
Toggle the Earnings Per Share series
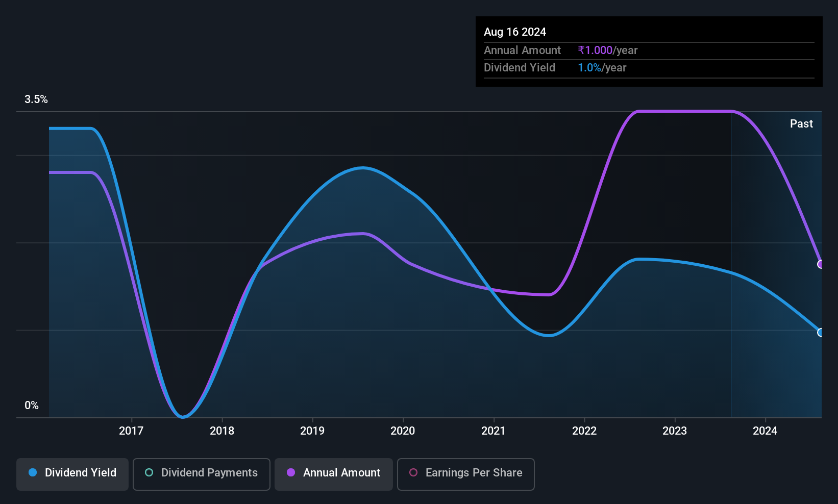click(465, 474)
